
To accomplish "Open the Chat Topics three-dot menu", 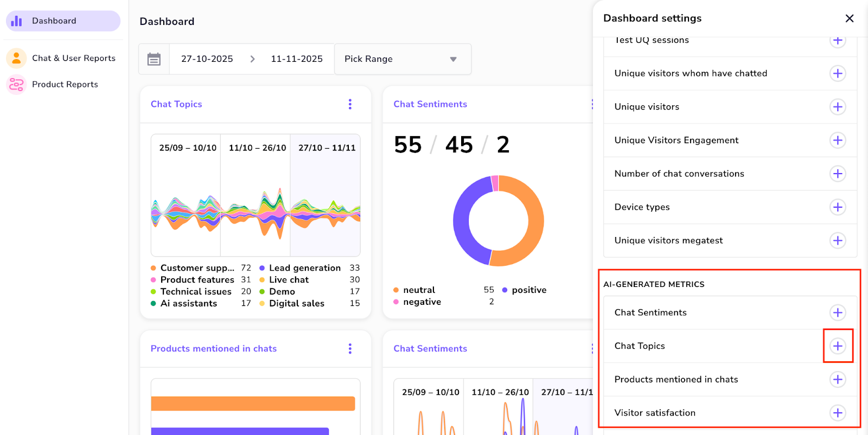I will click(350, 104).
